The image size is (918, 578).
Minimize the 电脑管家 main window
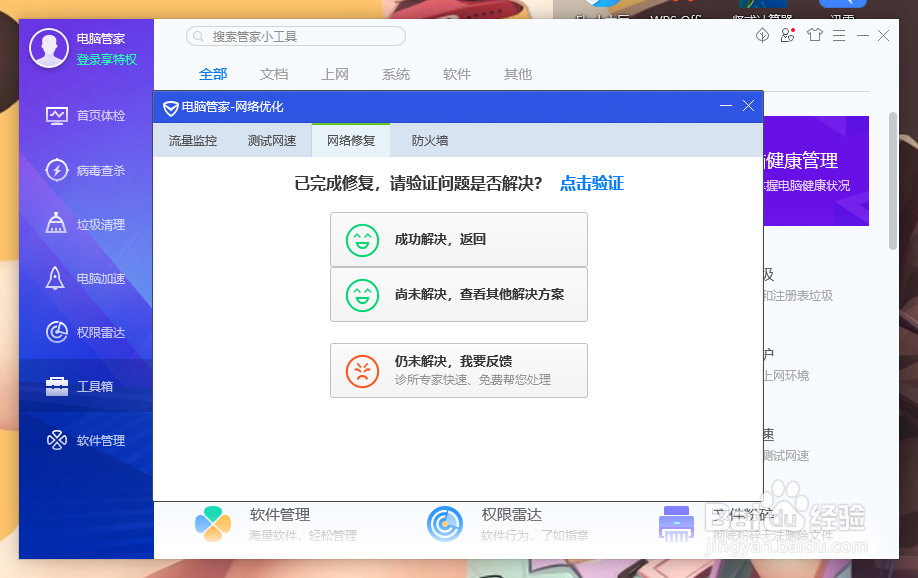pyautogui.click(x=862, y=36)
